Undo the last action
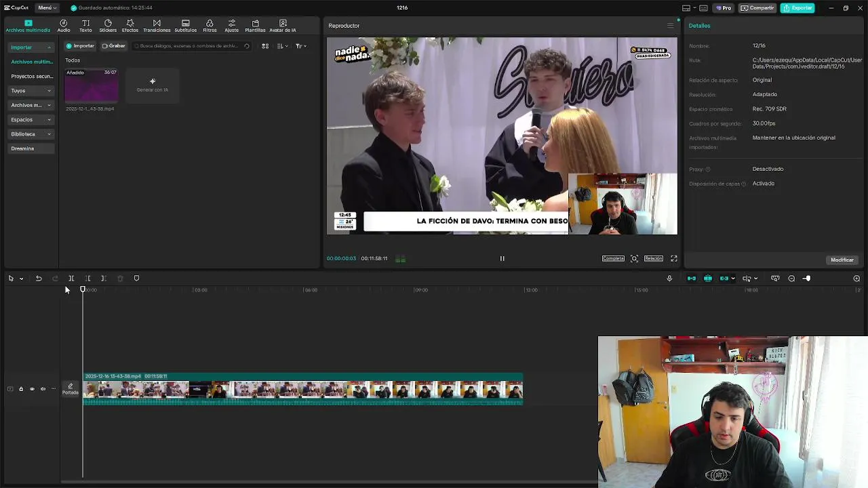The height and width of the screenshot is (488, 868). [x=39, y=279]
